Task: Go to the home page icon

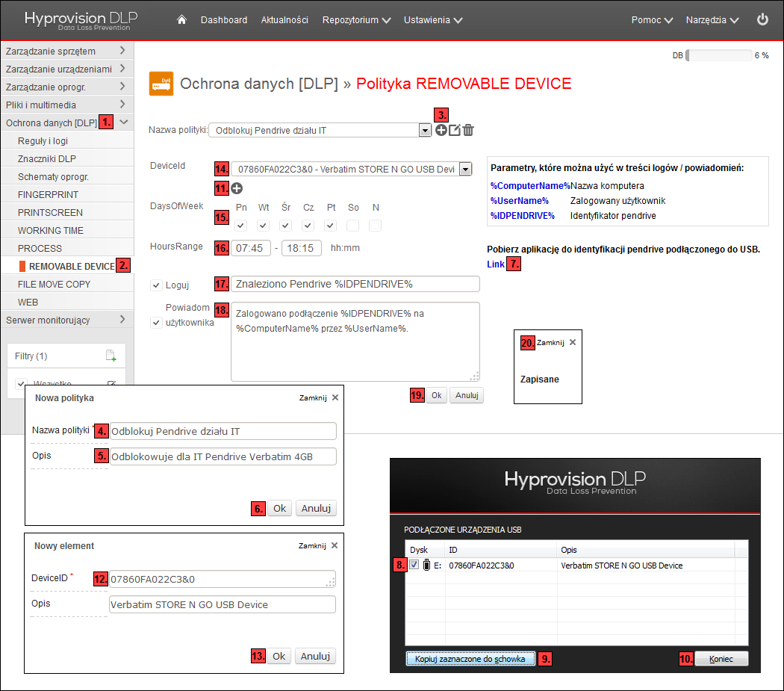Action: coord(181,19)
